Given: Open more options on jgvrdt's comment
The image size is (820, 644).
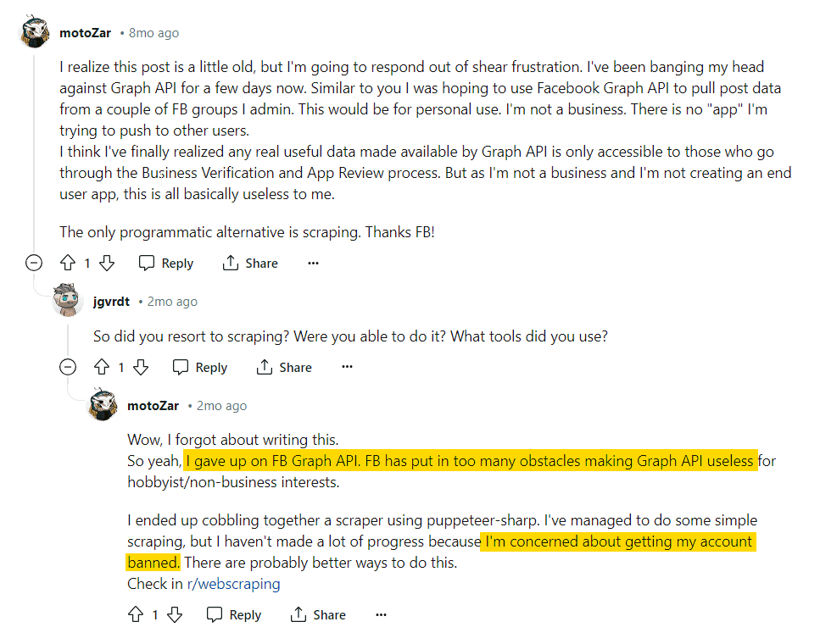Looking at the screenshot, I should click(x=347, y=367).
